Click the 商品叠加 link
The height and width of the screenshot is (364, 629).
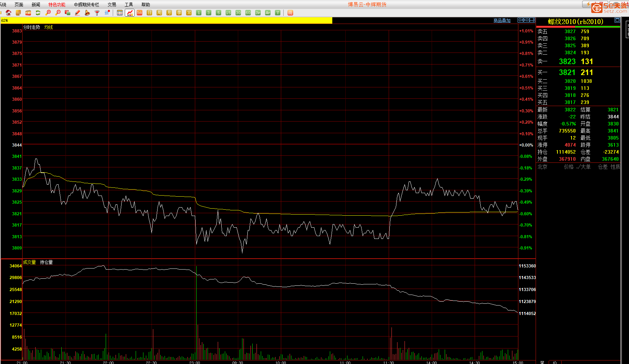502,20
